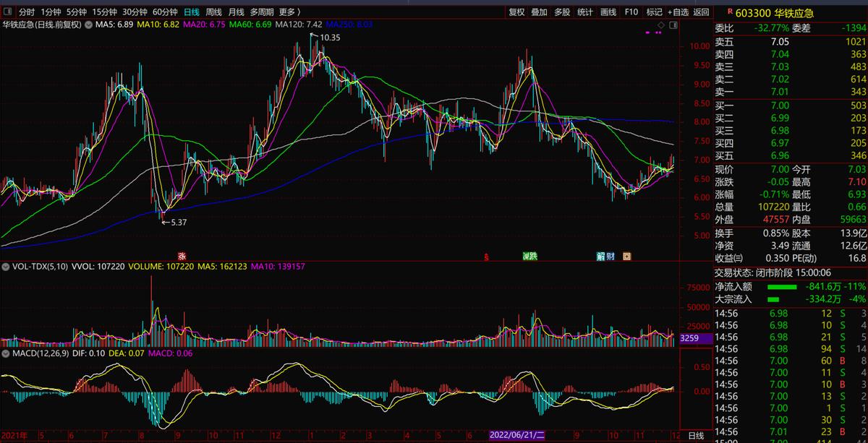Click the 返回 back button

click(x=701, y=12)
